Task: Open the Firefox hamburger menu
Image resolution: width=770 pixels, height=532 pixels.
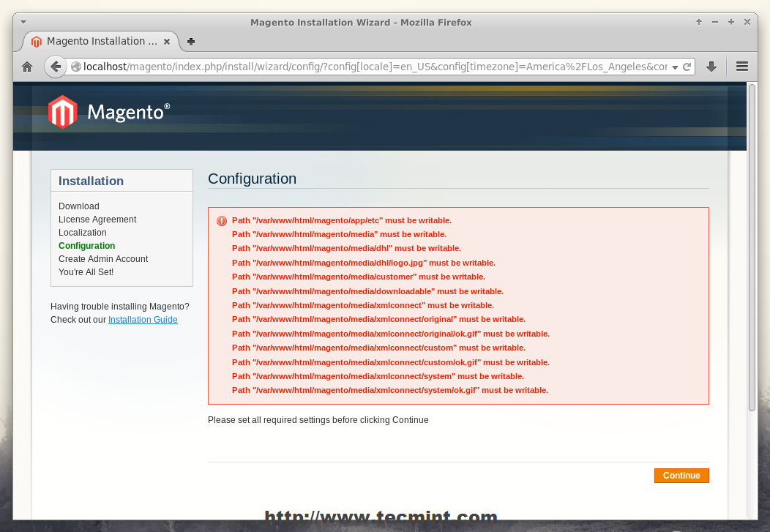Action: tap(741, 67)
